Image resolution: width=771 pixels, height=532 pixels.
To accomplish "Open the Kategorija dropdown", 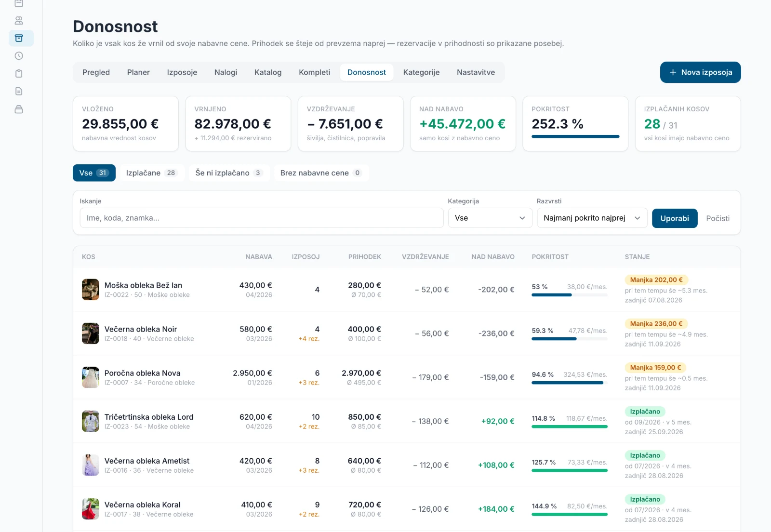I will coord(490,218).
